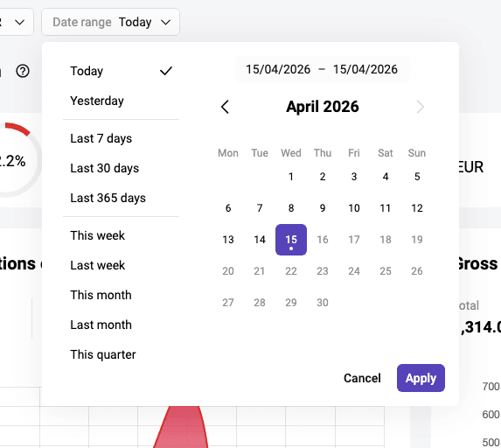Screen dimensions: 501x448
Task: Apply the selected date range
Action: (421, 378)
